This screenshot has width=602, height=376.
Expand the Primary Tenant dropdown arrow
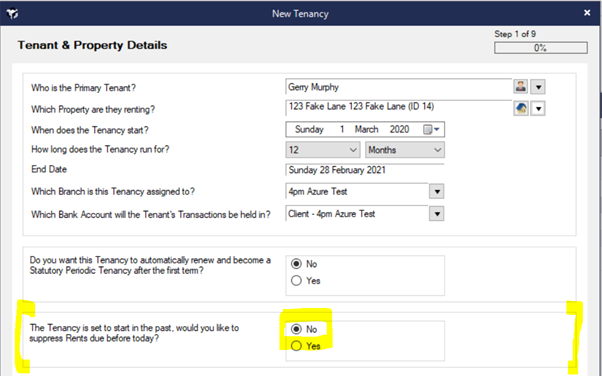(538, 87)
